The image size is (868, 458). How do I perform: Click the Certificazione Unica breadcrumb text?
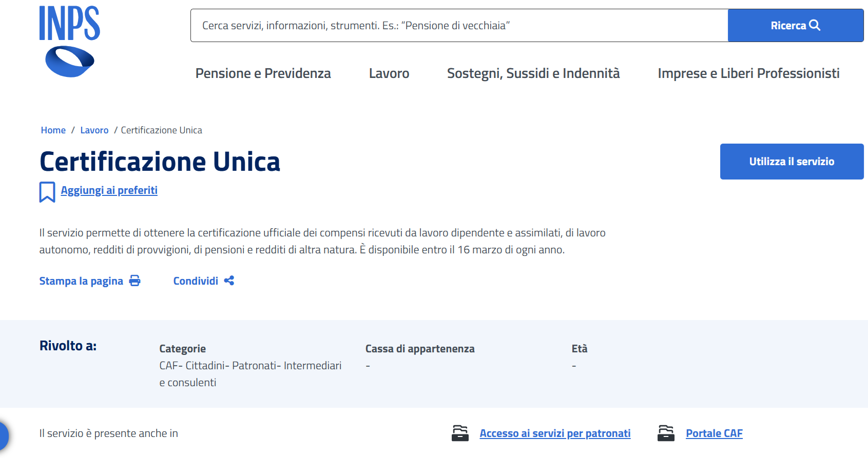click(161, 130)
